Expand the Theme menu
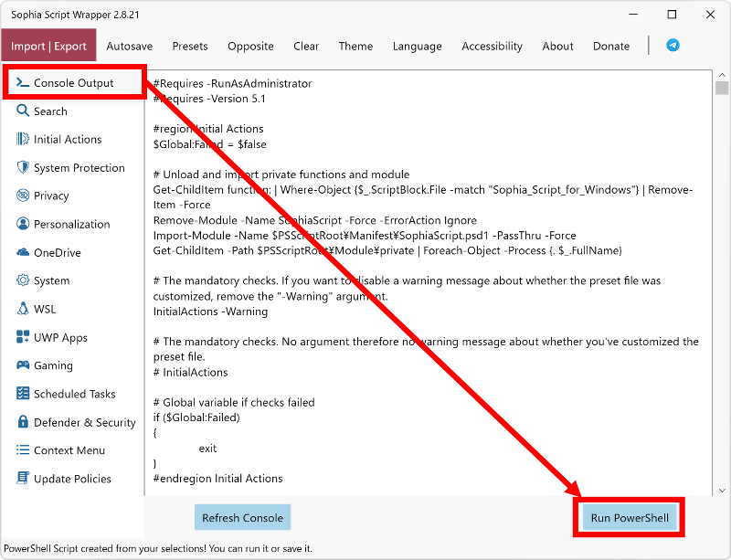 [x=355, y=46]
